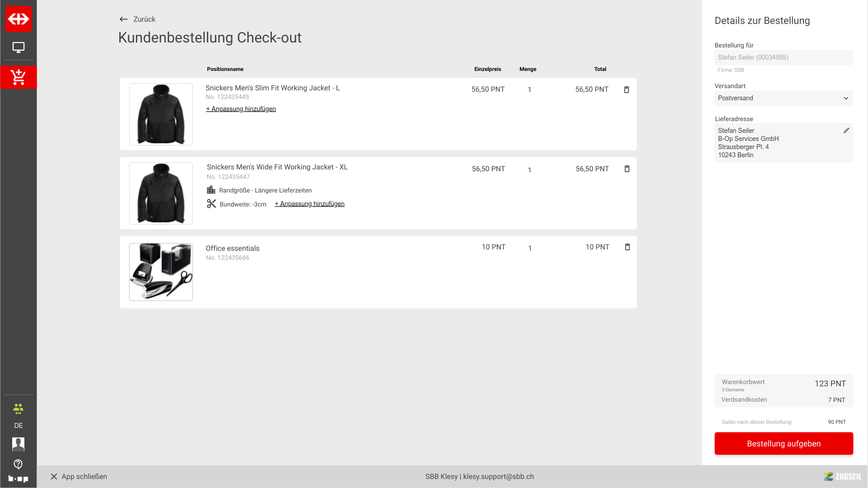Click the Bestellung für Stefan Seiler field

coord(783,57)
